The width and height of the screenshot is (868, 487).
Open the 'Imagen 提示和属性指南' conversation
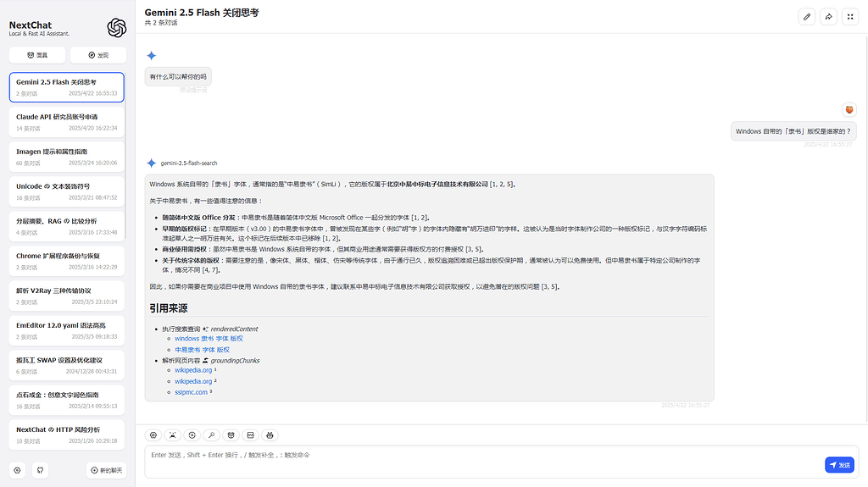[x=66, y=157]
